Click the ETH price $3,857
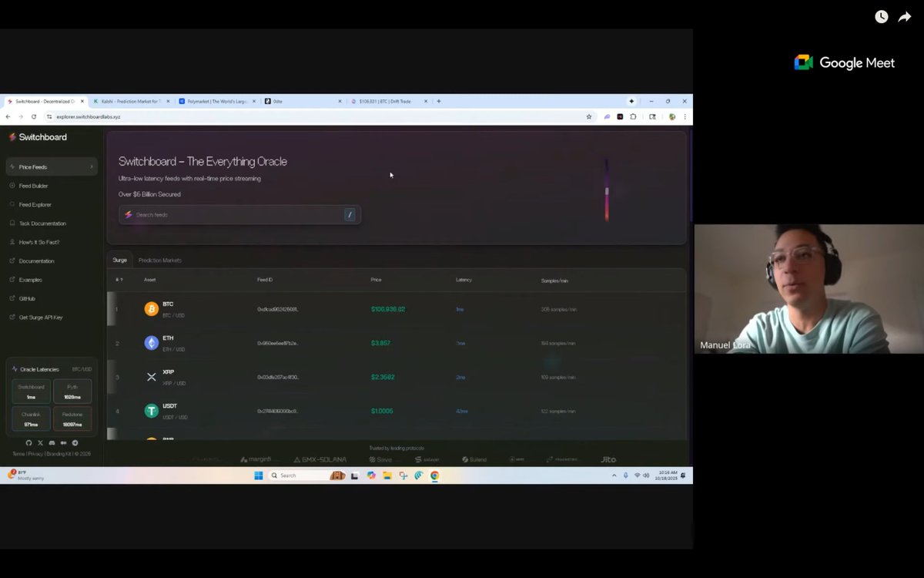The height and width of the screenshot is (578, 924). (x=380, y=343)
